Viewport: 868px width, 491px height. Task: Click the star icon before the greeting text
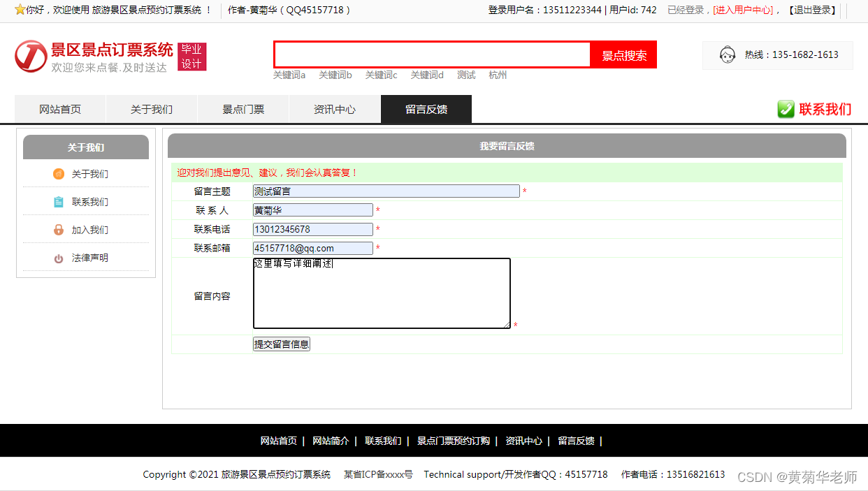point(20,10)
